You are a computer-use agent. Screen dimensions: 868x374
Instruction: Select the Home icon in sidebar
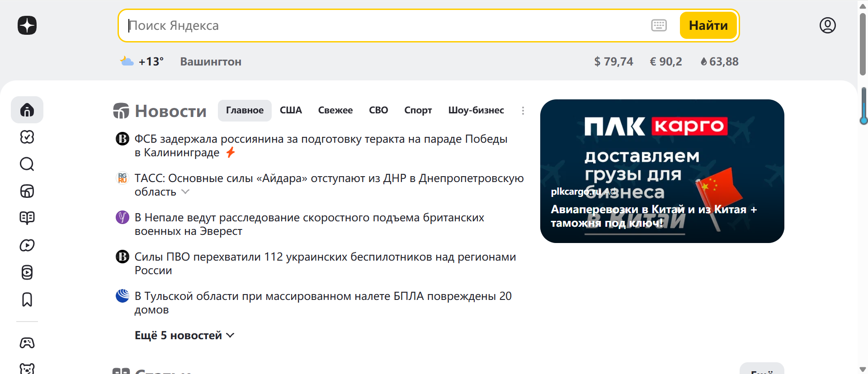27,110
